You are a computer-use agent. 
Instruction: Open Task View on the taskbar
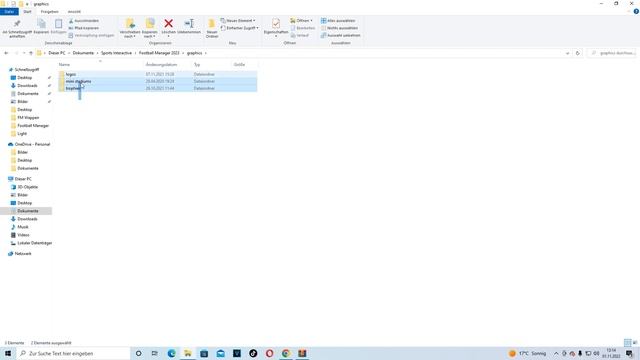(155, 353)
